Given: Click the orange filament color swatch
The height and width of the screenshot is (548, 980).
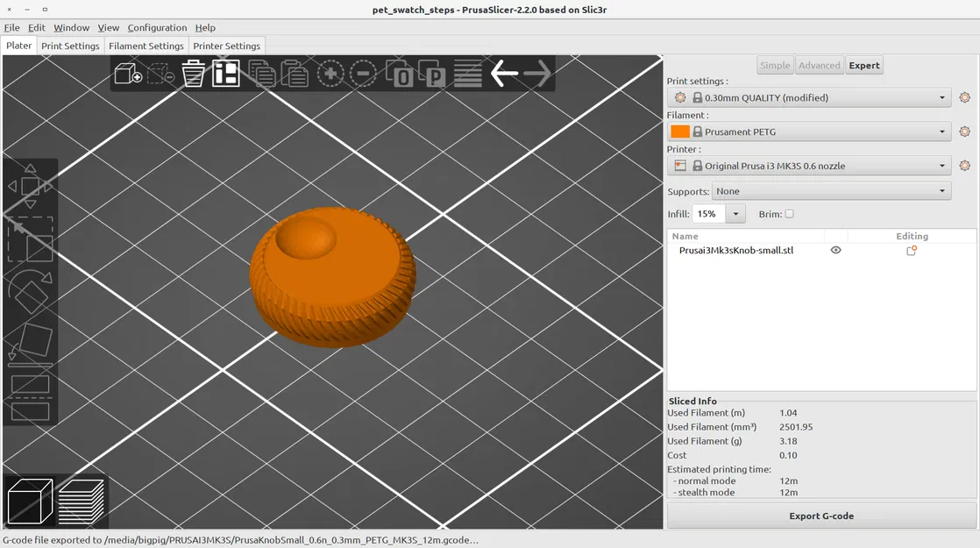Looking at the screenshot, I should [x=680, y=132].
